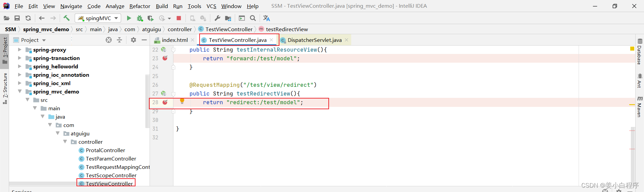
Task: Close the TestViewController.java tab
Action: click(271, 40)
